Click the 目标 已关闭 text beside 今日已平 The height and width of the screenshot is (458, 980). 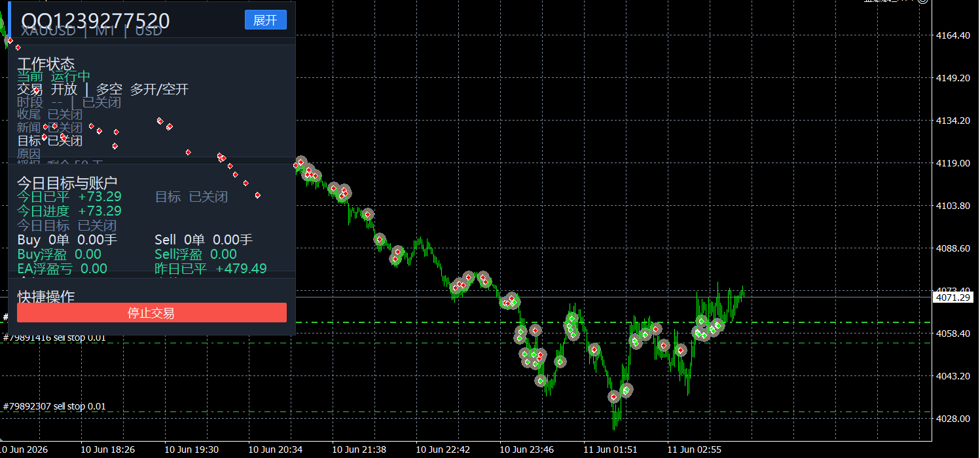tap(191, 197)
